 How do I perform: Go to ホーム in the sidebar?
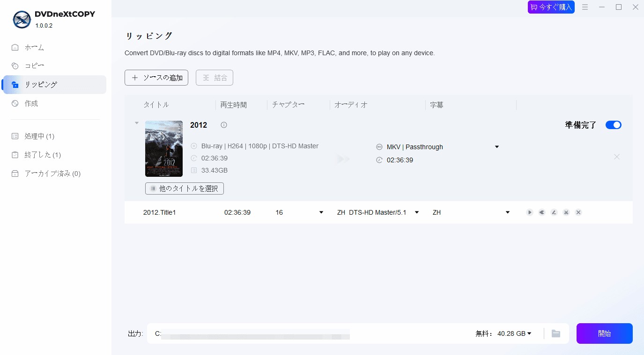pos(55,47)
